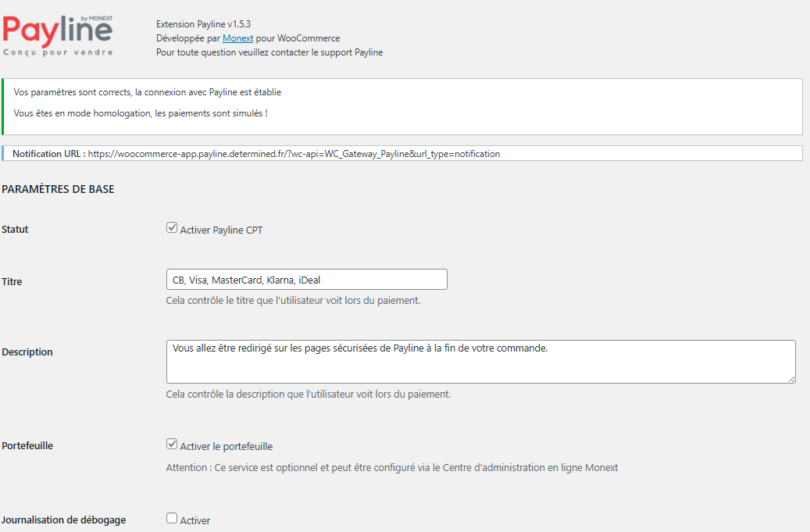The image size is (810, 532).
Task: Click the Extension Payline v1.5.3 text
Action: tap(204, 24)
